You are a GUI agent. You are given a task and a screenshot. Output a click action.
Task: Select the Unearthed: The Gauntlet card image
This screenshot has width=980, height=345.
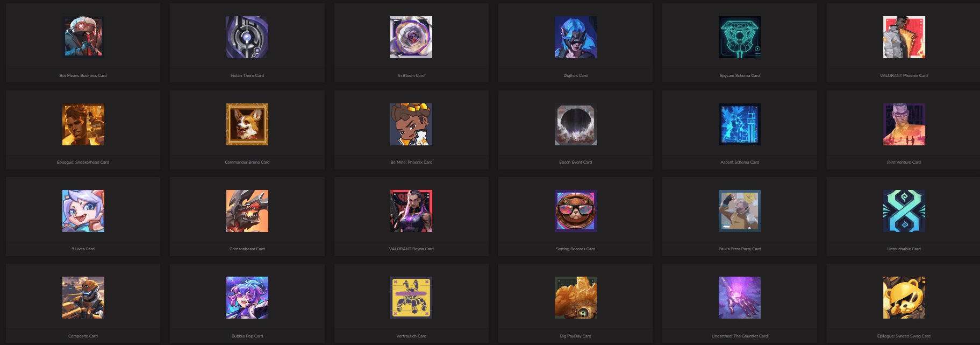pos(740,298)
